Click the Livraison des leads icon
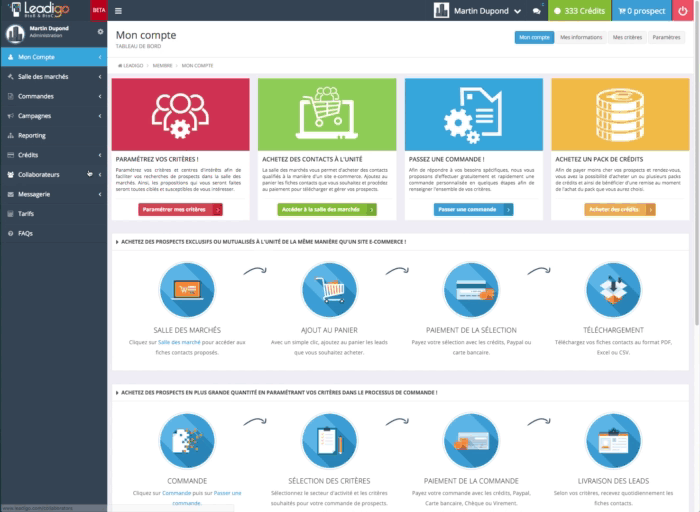Screen dimensions: 700x512 click(x=613, y=441)
